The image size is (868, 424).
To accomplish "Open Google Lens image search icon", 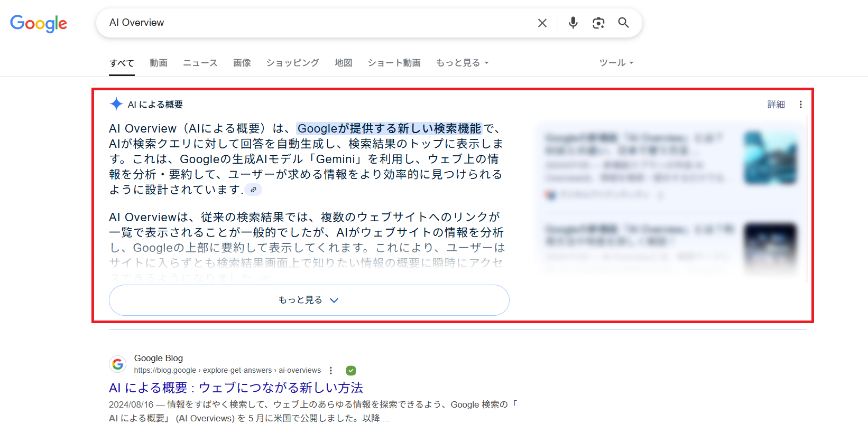I will tap(598, 23).
